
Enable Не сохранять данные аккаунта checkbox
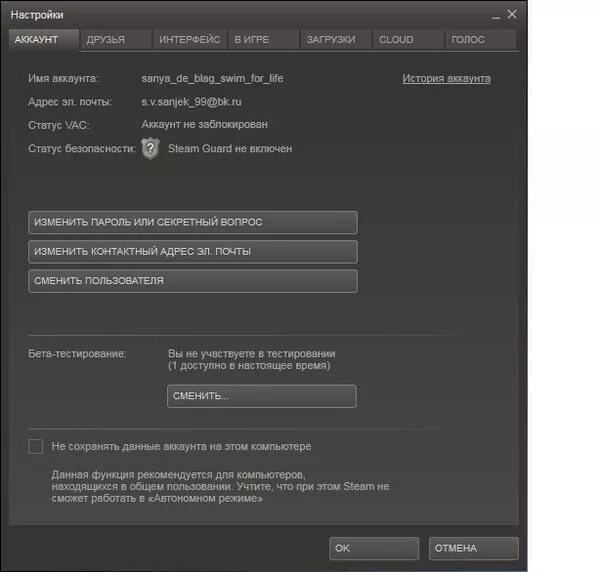(36, 446)
